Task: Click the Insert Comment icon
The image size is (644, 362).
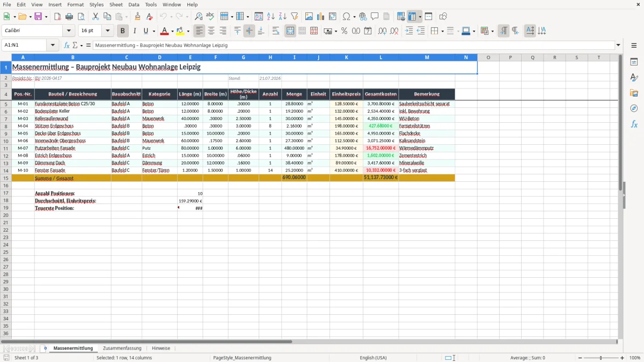Action: [375, 17]
